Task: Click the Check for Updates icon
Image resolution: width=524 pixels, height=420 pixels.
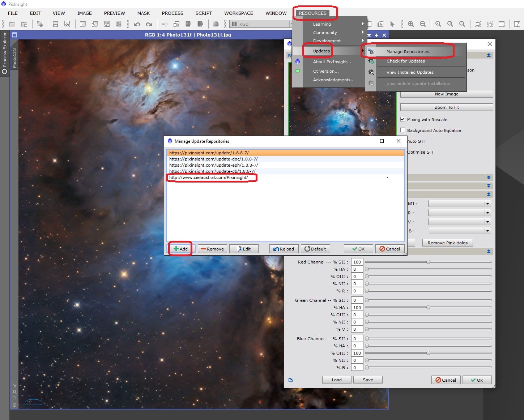Action: [x=371, y=61]
